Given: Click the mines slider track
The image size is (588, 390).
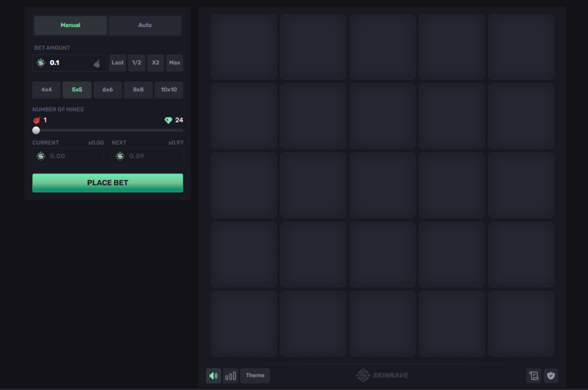Looking at the screenshot, I should (107, 130).
